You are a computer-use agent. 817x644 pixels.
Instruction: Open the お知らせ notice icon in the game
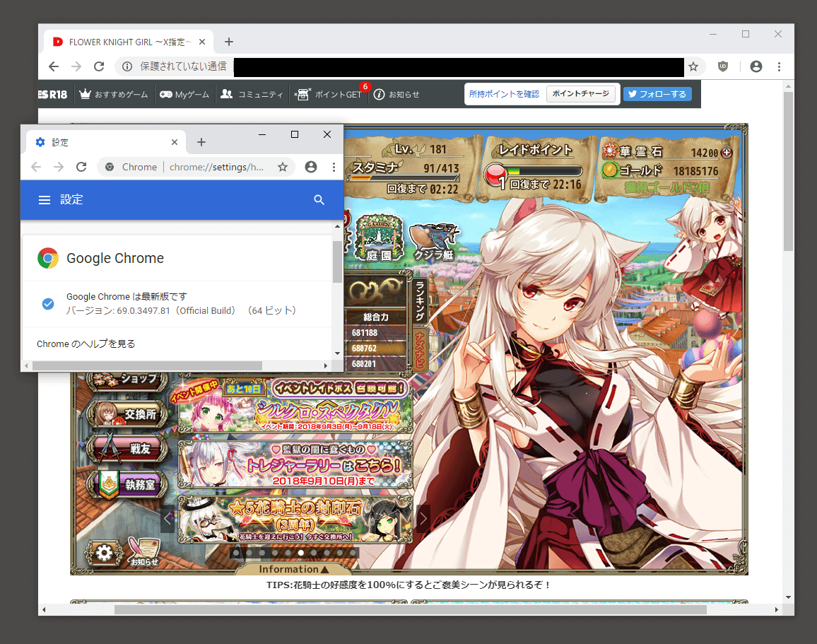coord(143,551)
